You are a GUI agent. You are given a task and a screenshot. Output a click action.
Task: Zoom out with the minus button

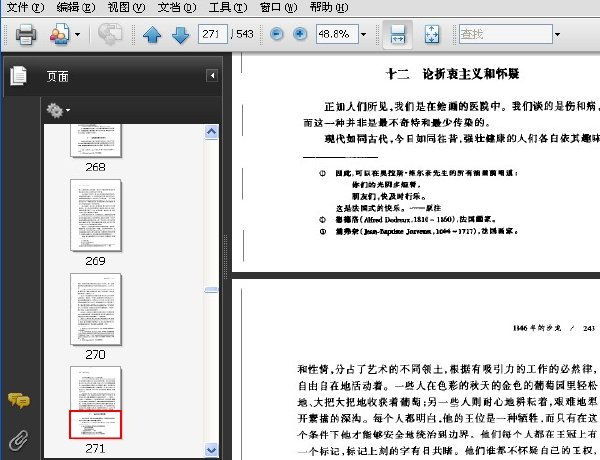click(x=276, y=34)
